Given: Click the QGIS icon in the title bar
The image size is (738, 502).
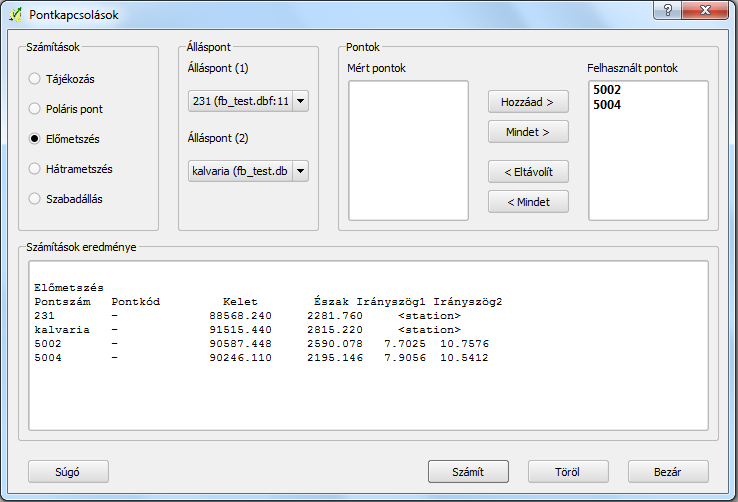Looking at the screenshot, I should (14, 14).
